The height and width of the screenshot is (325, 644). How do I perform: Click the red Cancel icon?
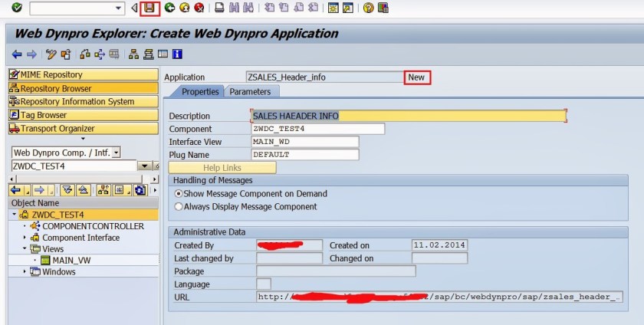199,8
